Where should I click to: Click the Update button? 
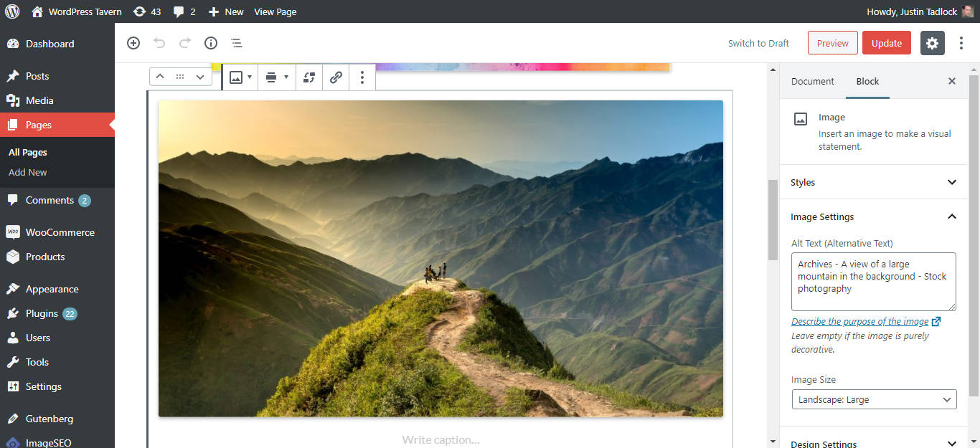click(886, 43)
